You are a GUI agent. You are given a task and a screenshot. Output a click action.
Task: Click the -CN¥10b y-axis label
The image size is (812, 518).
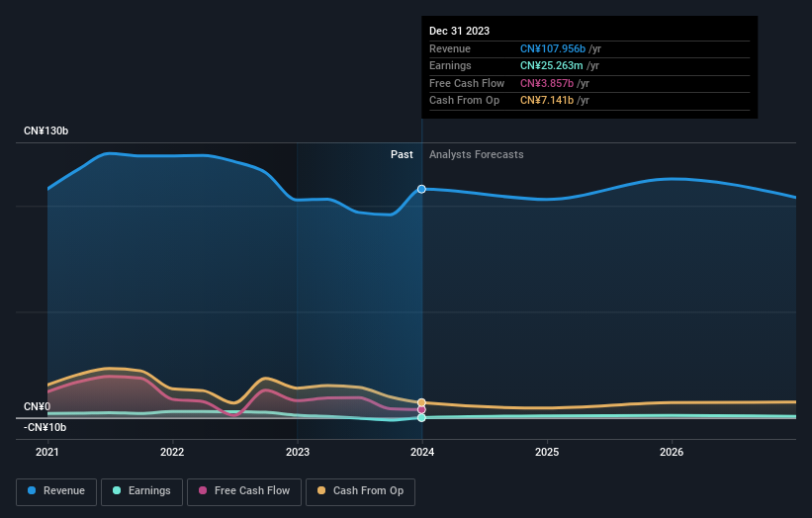tap(45, 427)
